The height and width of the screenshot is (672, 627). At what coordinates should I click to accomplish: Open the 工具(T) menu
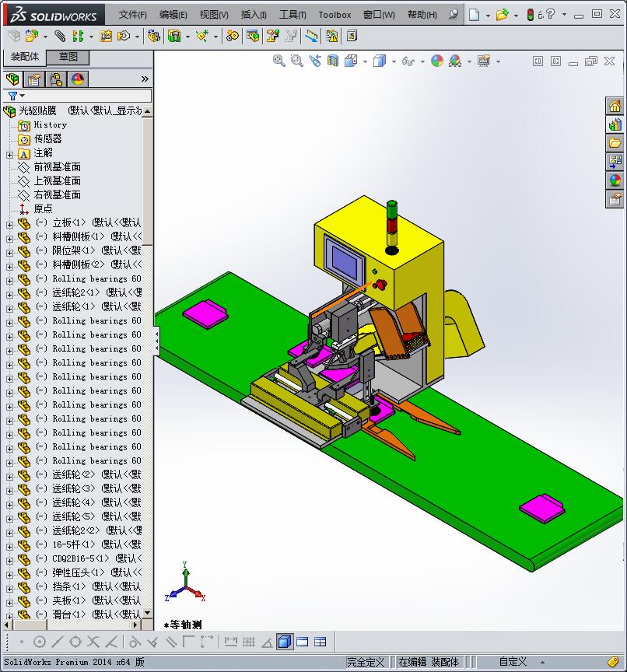292,15
